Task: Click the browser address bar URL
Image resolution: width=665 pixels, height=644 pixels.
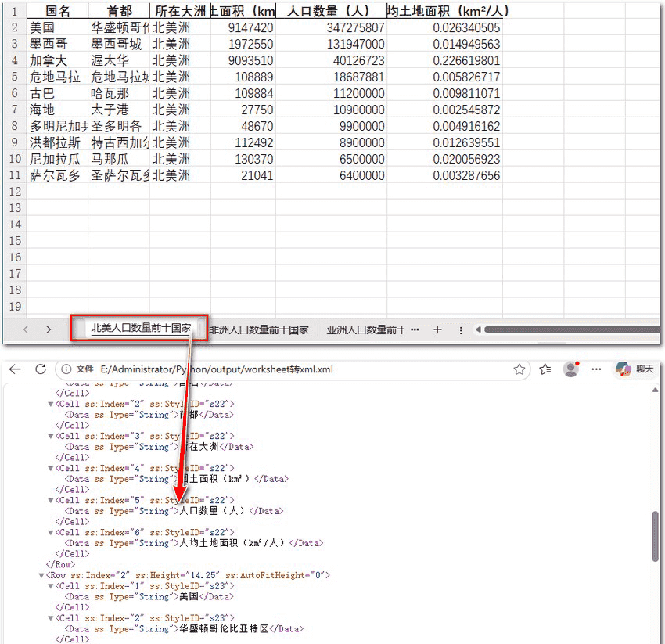Action: tap(217, 369)
